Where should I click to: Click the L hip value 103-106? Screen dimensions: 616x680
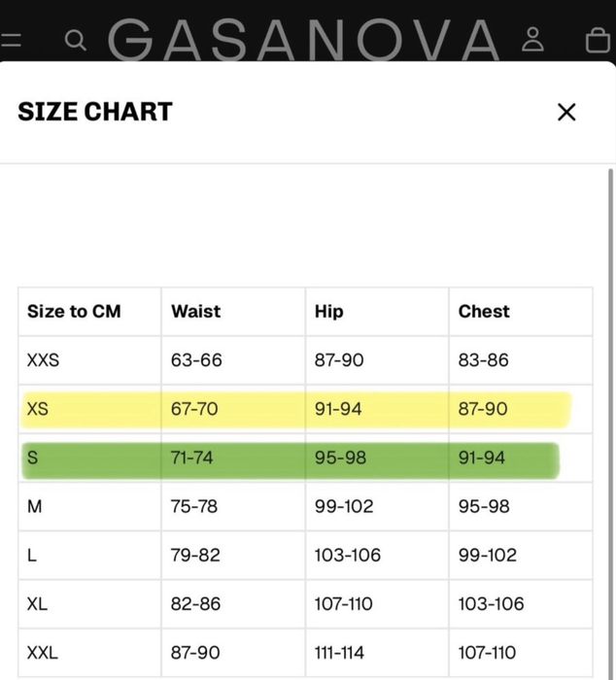348,555
